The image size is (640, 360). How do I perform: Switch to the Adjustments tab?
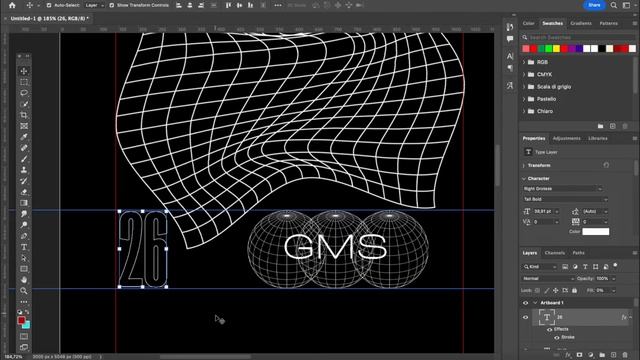tap(566, 138)
